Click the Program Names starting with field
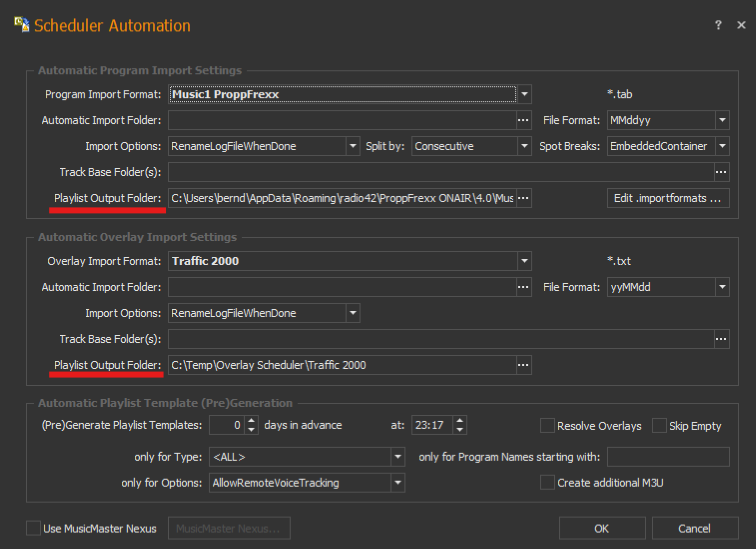 click(x=668, y=457)
